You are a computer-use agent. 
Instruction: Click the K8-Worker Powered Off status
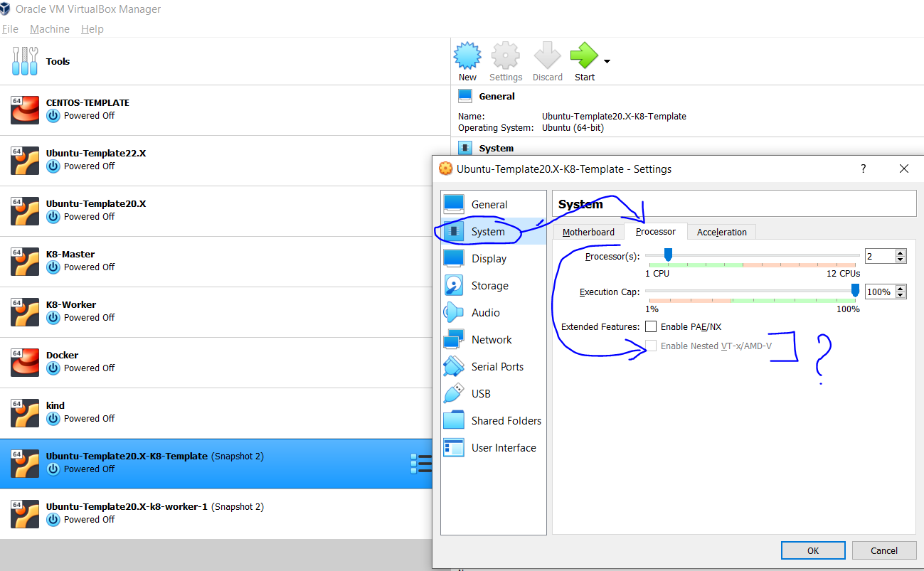coord(89,318)
